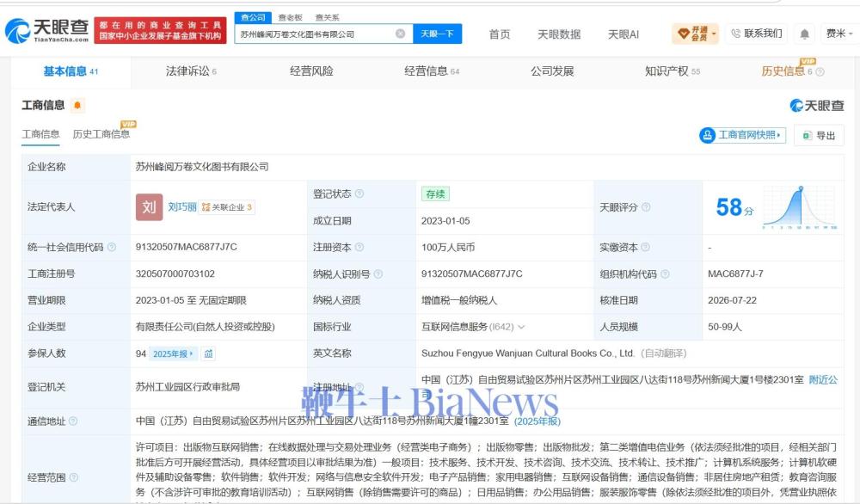Click the help icon next to 登记状态
The image size is (860, 504).
359,194
